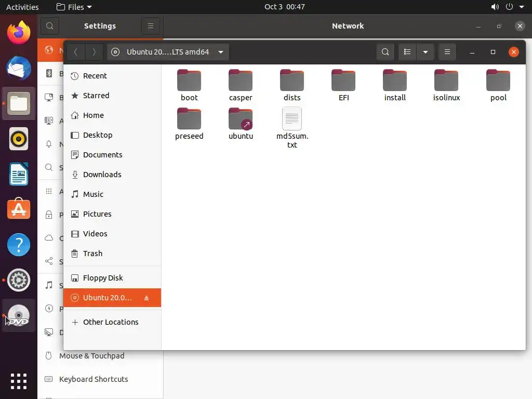Open Ubuntu Software from the dock
The image size is (532, 399).
coord(19,209)
